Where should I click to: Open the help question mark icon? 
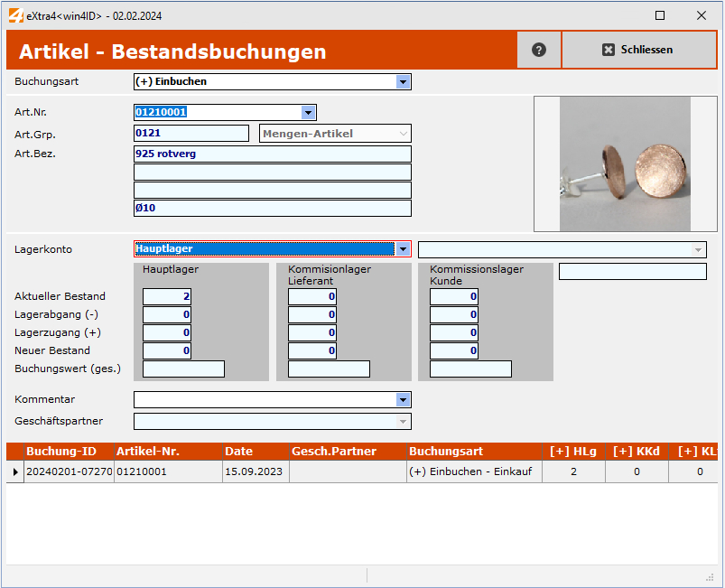click(539, 50)
